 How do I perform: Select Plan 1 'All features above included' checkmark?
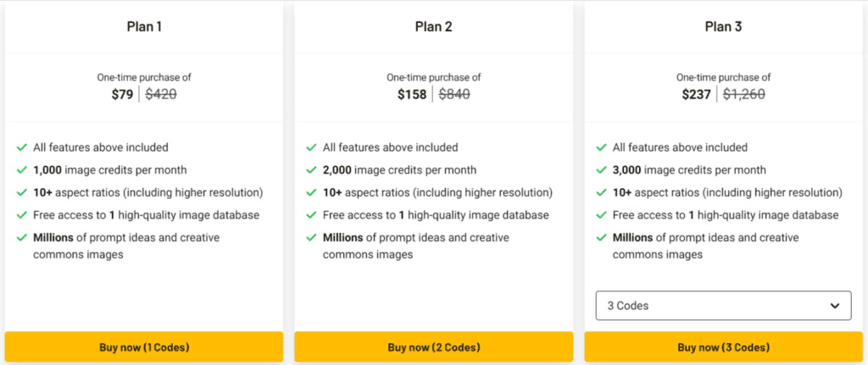pos(22,147)
